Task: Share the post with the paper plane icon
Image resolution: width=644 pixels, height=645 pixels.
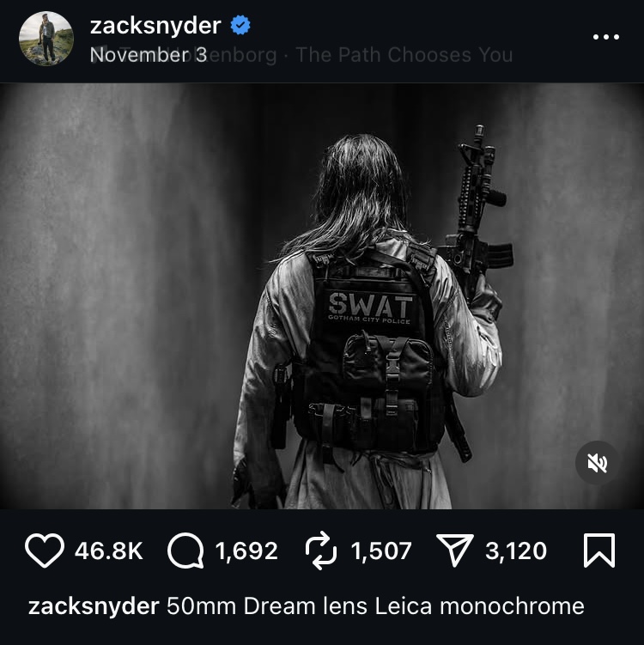Action: coord(455,551)
